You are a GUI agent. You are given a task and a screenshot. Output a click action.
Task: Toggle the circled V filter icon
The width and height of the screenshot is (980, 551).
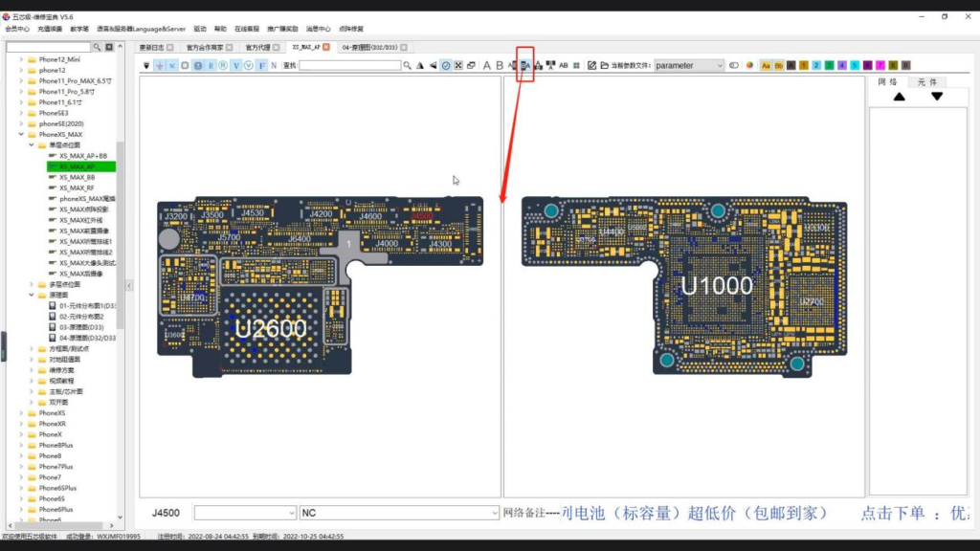(249, 65)
